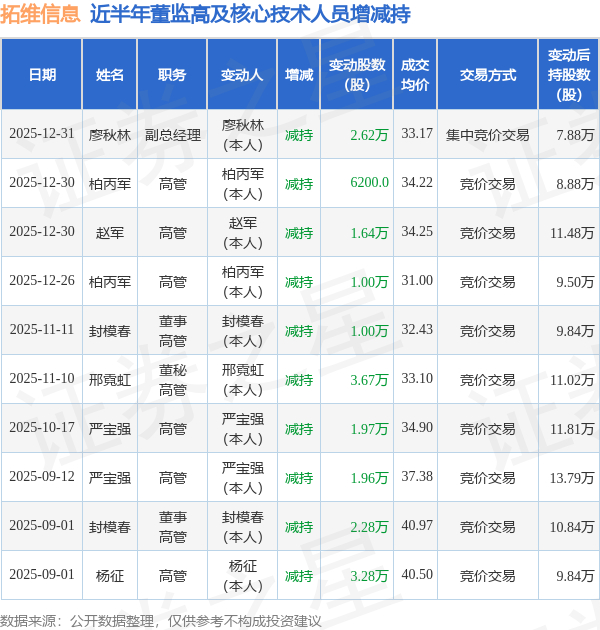Screen dimensions: 600x630
Task: Click the date cell 2025-12-31
Action: 42,133
